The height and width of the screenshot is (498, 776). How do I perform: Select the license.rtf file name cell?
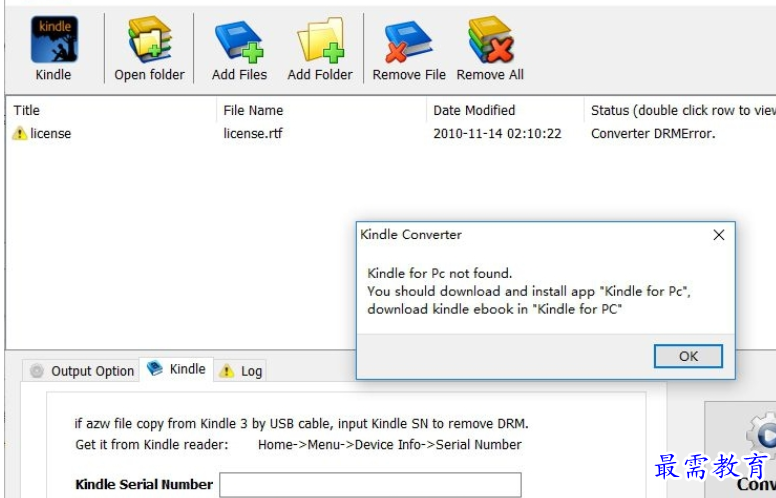point(253,134)
